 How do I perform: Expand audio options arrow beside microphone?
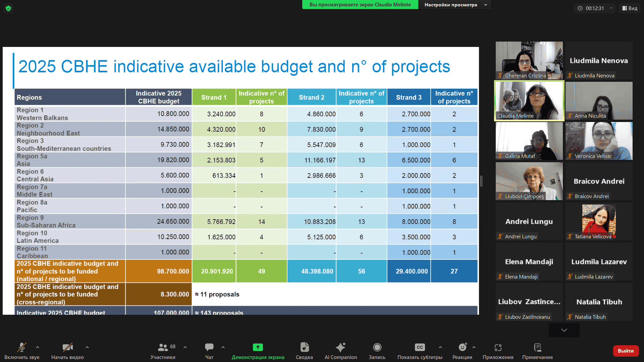click(38, 347)
